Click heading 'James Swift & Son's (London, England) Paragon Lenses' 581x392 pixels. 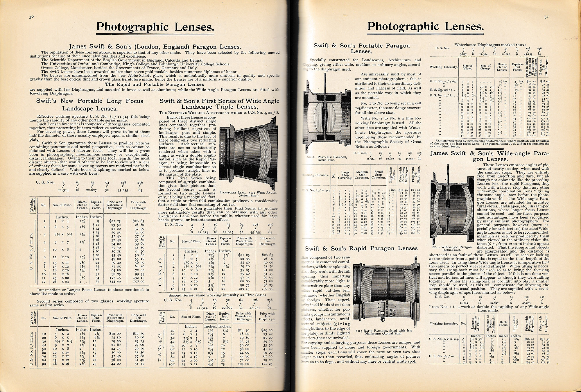[155, 46]
